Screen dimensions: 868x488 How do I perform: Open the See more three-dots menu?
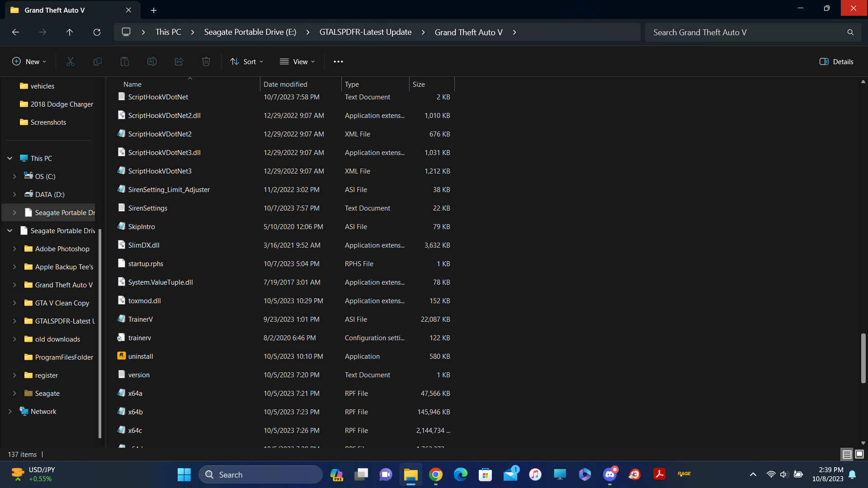[338, 61]
